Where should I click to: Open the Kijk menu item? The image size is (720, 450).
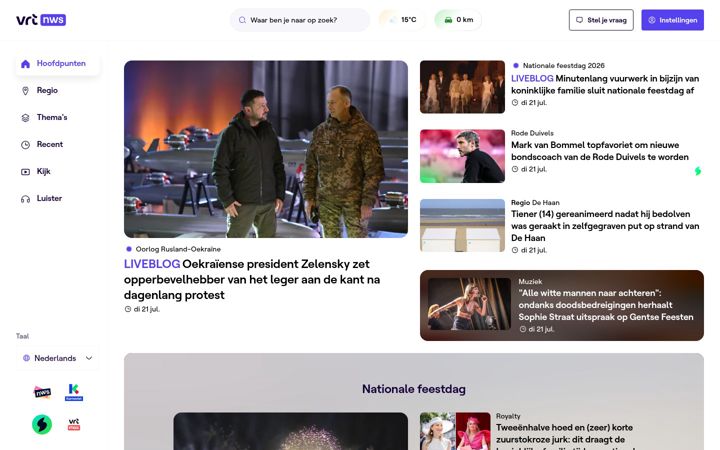pyautogui.click(x=44, y=172)
